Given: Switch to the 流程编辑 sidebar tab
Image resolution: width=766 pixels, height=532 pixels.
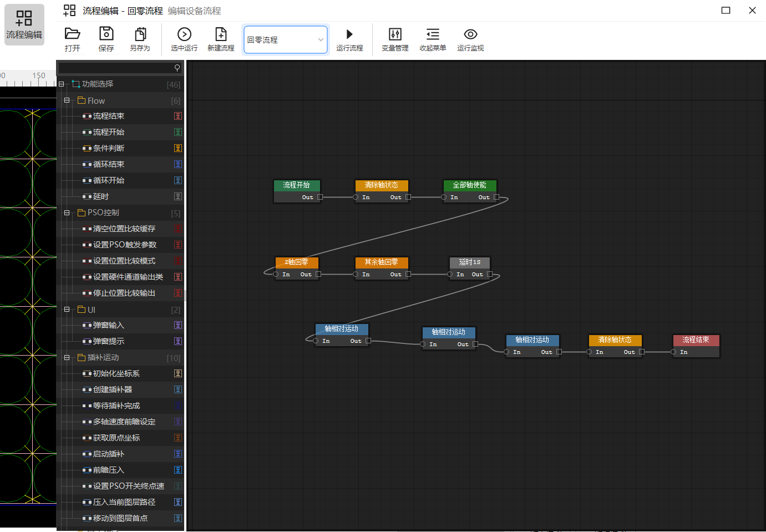Looking at the screenshot, I should 24,25.
